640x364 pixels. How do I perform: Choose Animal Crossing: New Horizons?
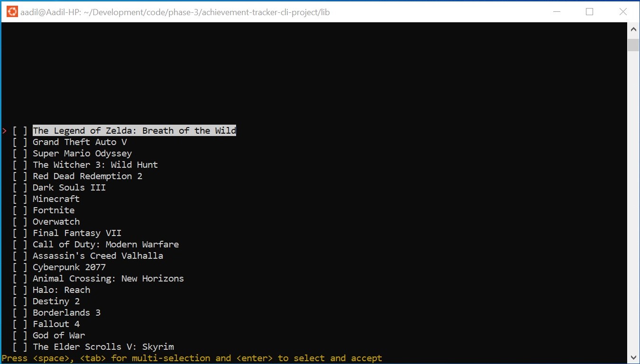108,279
